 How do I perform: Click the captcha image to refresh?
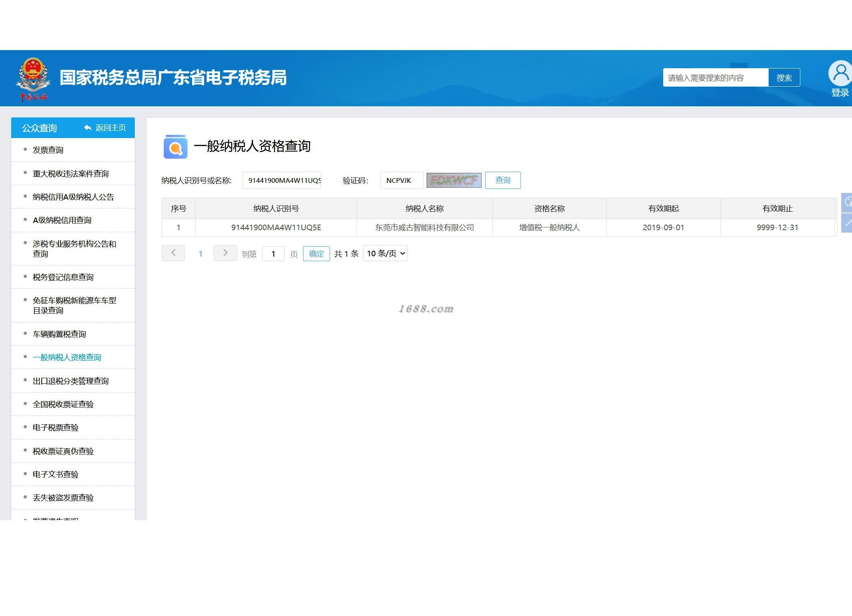pyautogui.click(x=454, y=180)
